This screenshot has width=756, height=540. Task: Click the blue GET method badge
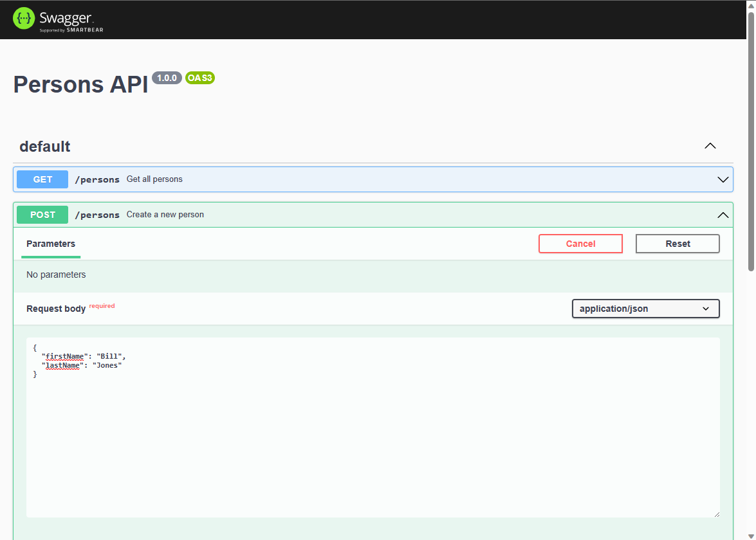click(x=42, y=179)
